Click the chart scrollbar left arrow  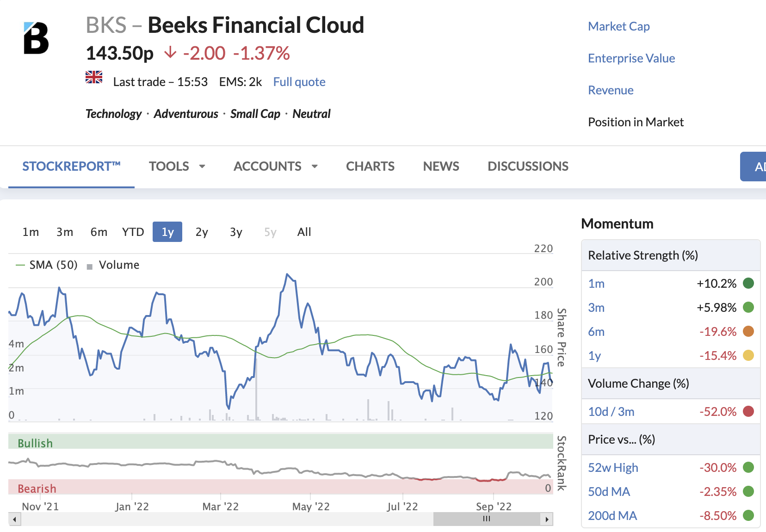click(x=15, y=519)
